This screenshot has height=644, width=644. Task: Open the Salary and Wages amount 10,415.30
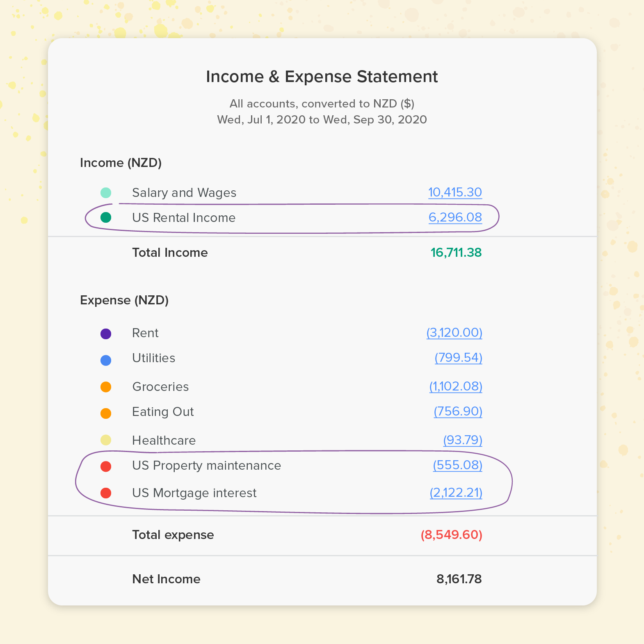(455, 192)
